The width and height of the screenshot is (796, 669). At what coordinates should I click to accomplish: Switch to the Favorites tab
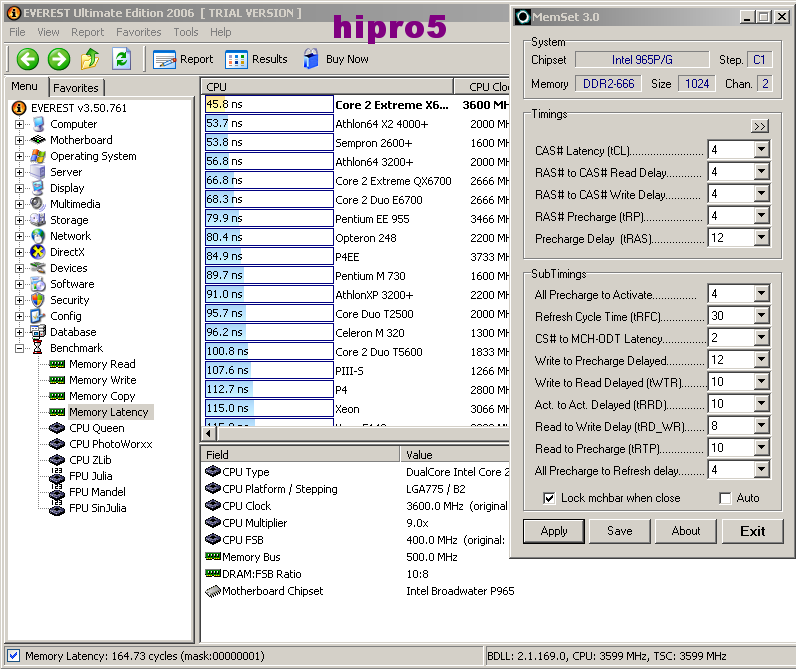tap(76, 88)
